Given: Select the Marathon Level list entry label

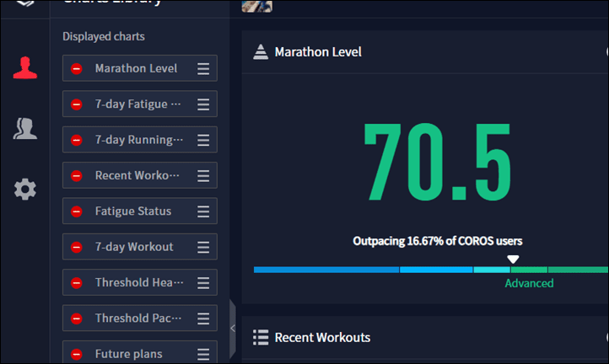Looking at the screenshot, I should (x=136, y=68).
